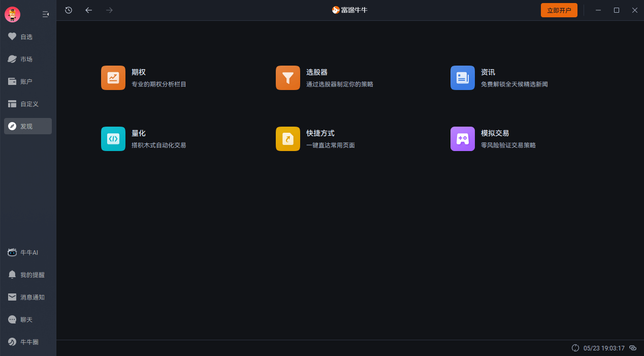Image resolution: width=644 pixels, height=356 pixels.
Task: Click the 快捷方式 title text
Action: pyautogui.click(x=320, y=133)
